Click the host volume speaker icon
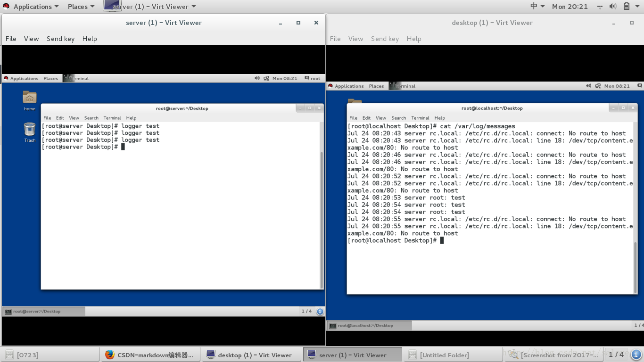Viewport: 644px width, 362px height. pyautogui.click(x=613, y=6)
